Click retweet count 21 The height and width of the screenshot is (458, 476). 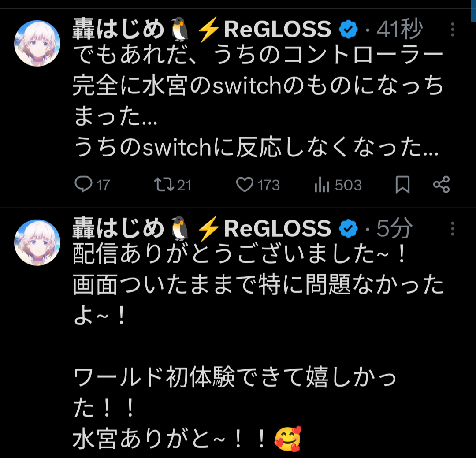point(184,185)
